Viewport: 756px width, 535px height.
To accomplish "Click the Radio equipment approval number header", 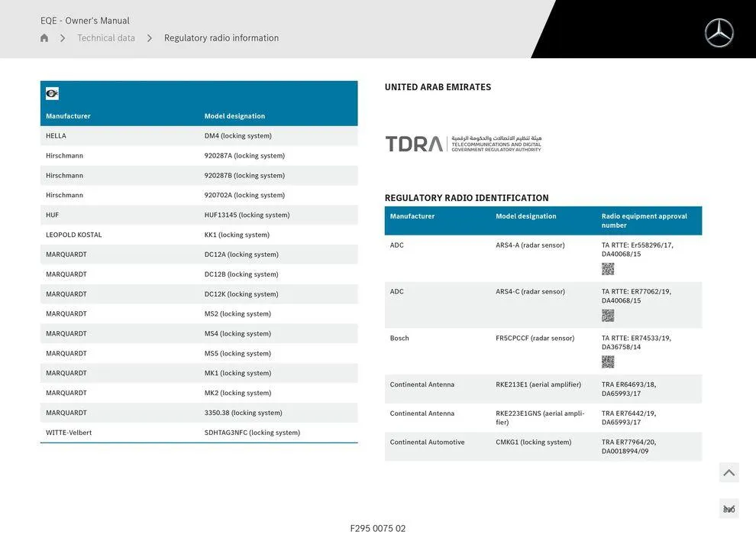I will pyautogui.click(x=644, y=220).
